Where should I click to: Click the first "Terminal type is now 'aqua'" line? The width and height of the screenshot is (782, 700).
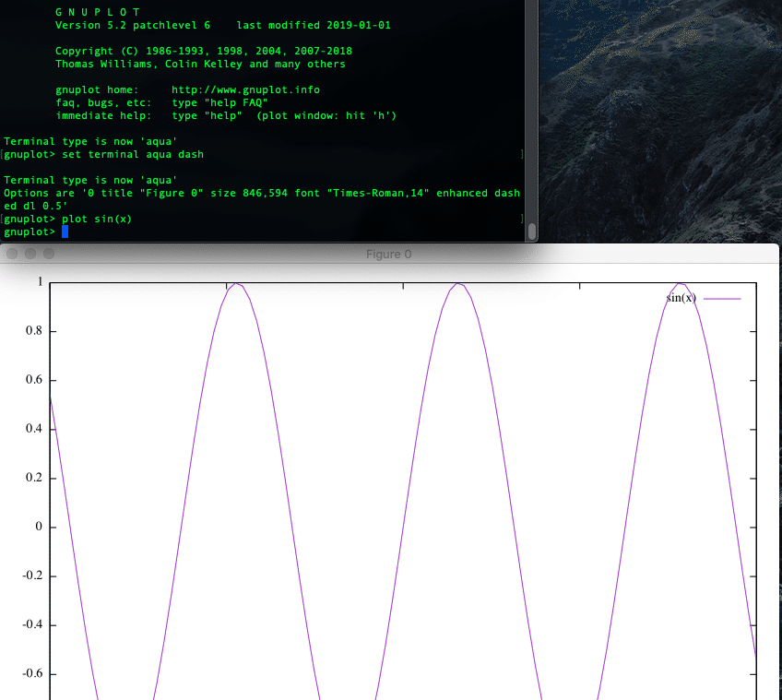click(90, 142)
